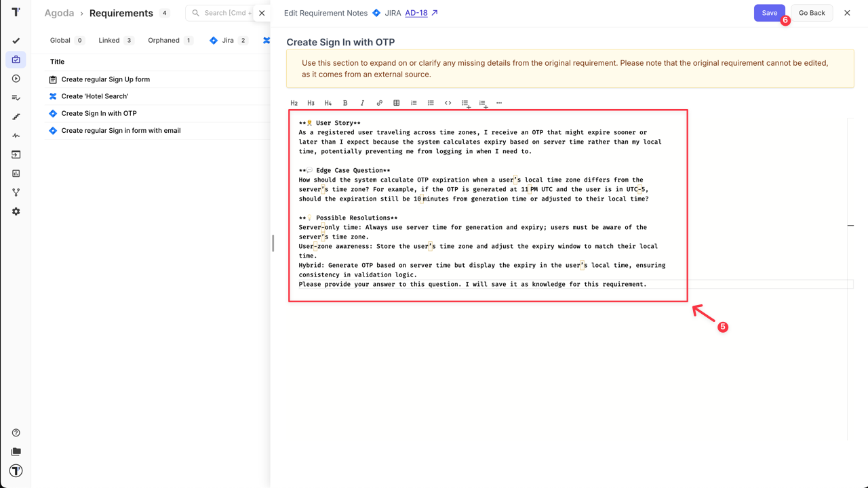Open the Settings gear in the sidebar
The image size is (868, 488).
point(16,211)
